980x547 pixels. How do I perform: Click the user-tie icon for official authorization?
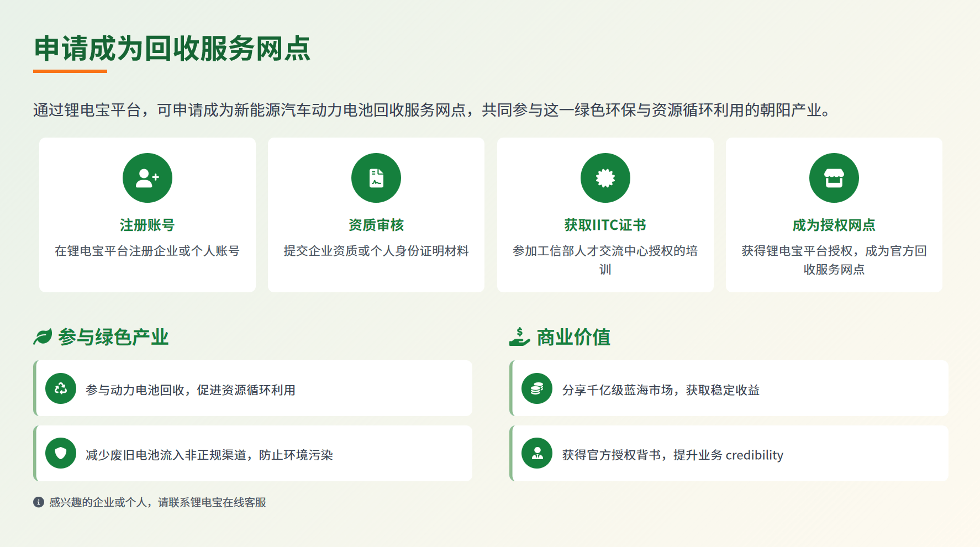(537, 453)
